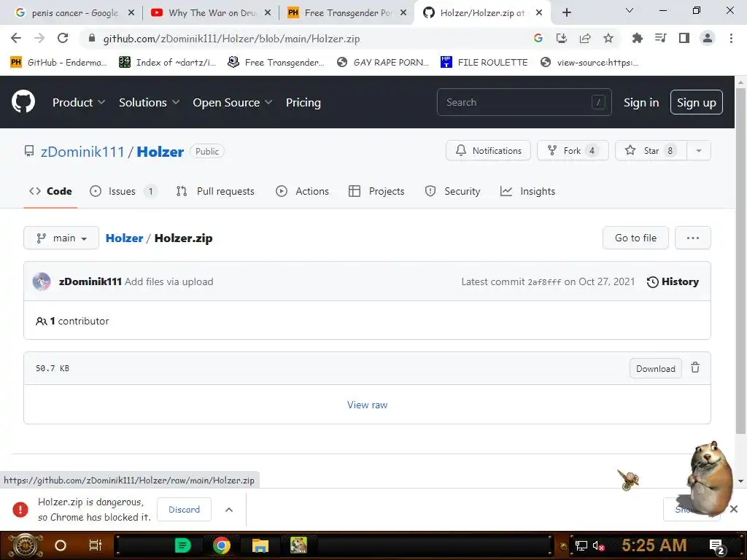Reload the page with refresh icon

click(63, 38)
